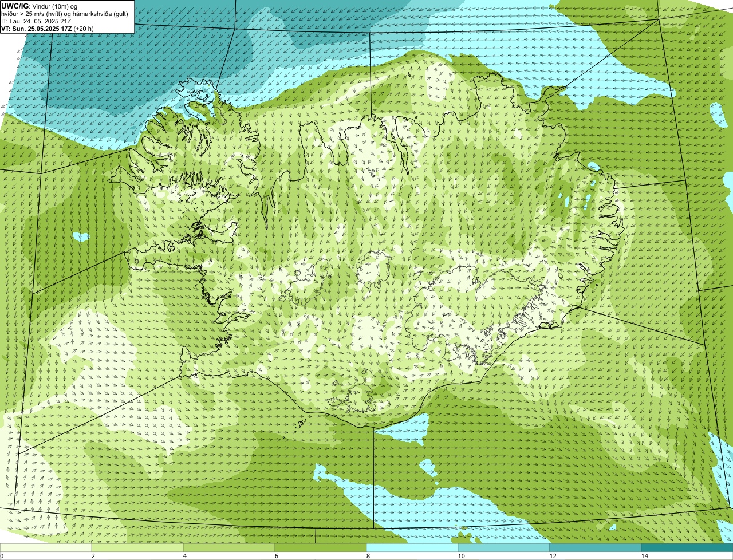Click the 'VT: Sun. 25.05.2025 17Z (+20 h)' line
The image size is (733, 560).
[48, 28]
